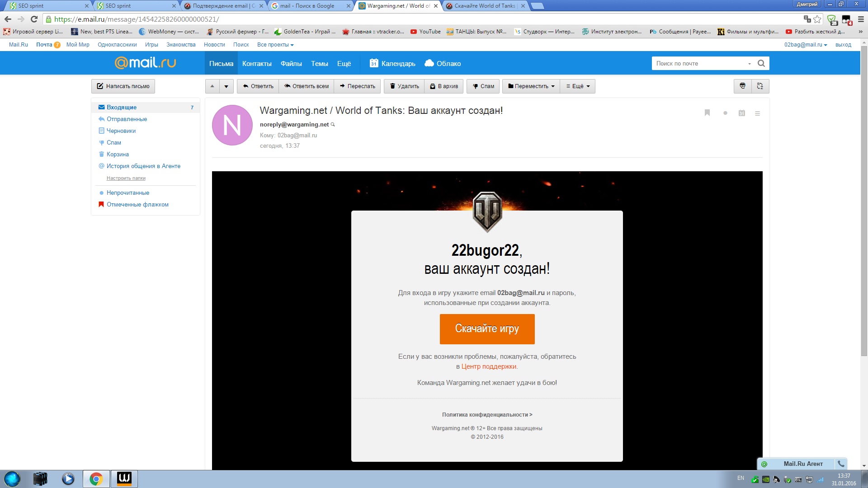Open Windows Media Player taskbar icon

tap(68, 479)
